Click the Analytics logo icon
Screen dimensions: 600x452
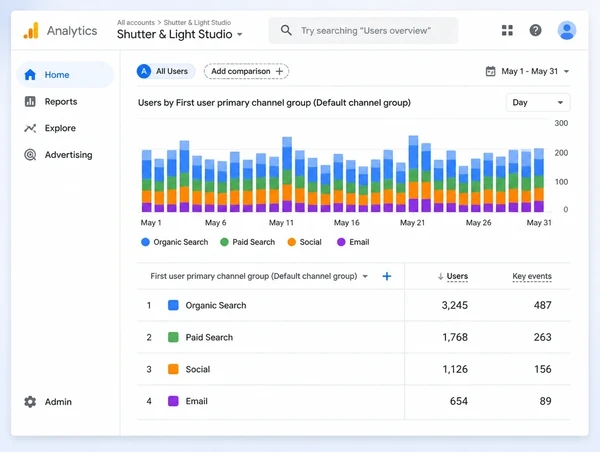coord(31,30)
